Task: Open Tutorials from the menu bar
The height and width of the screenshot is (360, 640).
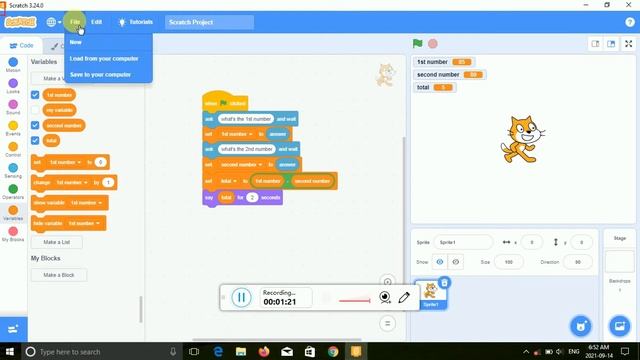Action: coord(136,22)
